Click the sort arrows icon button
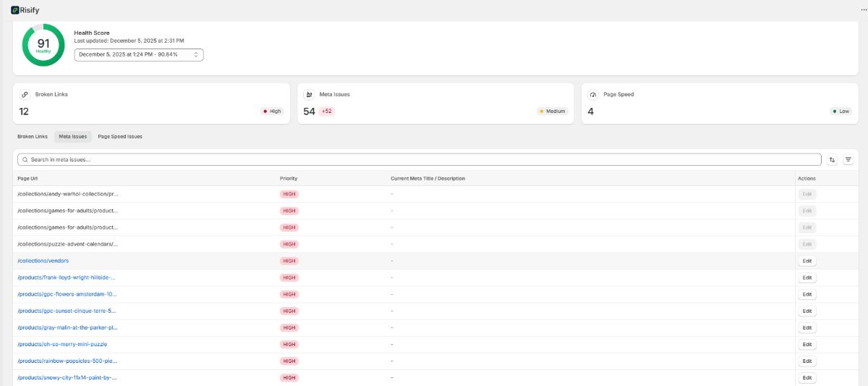 833,159
